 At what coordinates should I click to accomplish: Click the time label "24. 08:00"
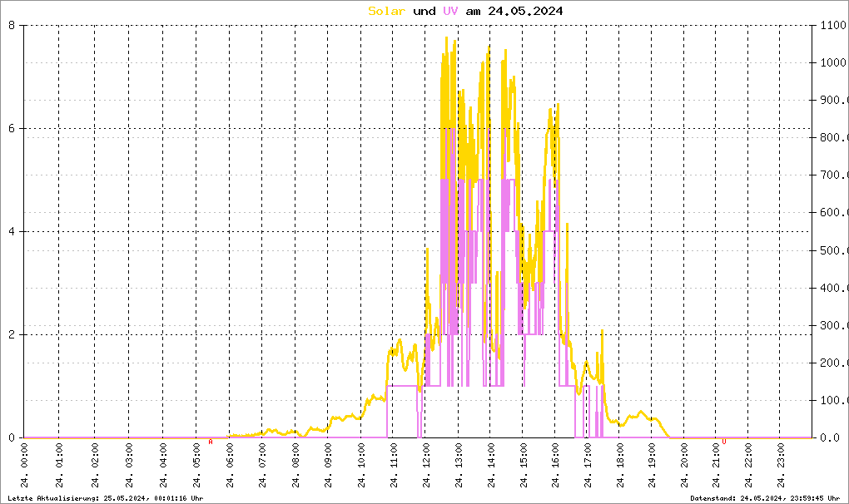(295, 466)
